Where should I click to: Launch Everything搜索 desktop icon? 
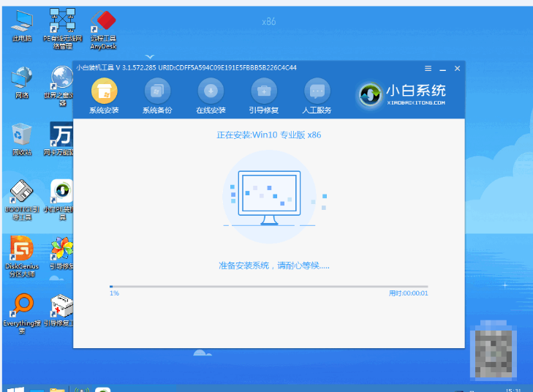[x=22, y=314]
